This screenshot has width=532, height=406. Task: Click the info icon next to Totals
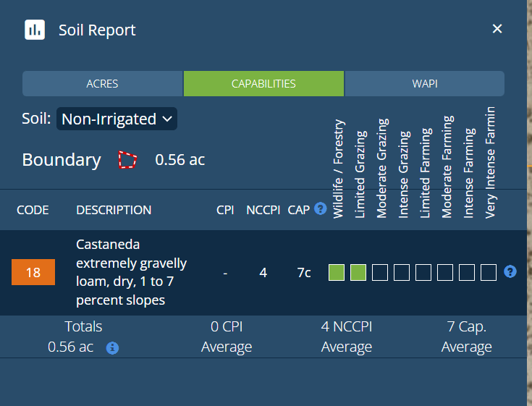112,348
